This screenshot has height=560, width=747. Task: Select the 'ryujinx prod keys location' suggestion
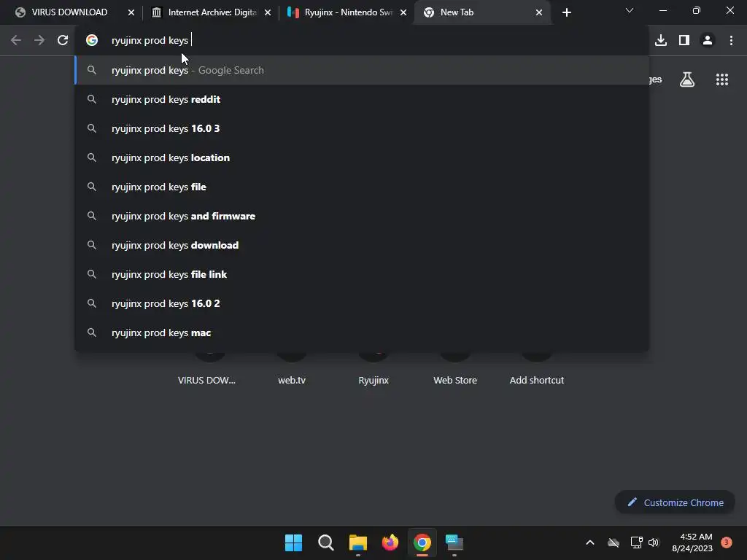click(362, 157)
